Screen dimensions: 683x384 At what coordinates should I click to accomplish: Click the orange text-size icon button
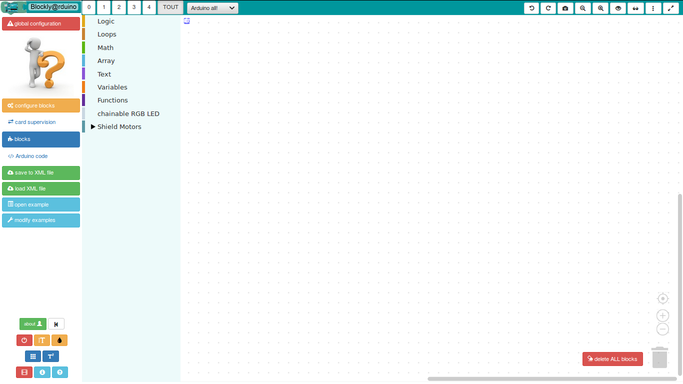(x=42, y=340)
